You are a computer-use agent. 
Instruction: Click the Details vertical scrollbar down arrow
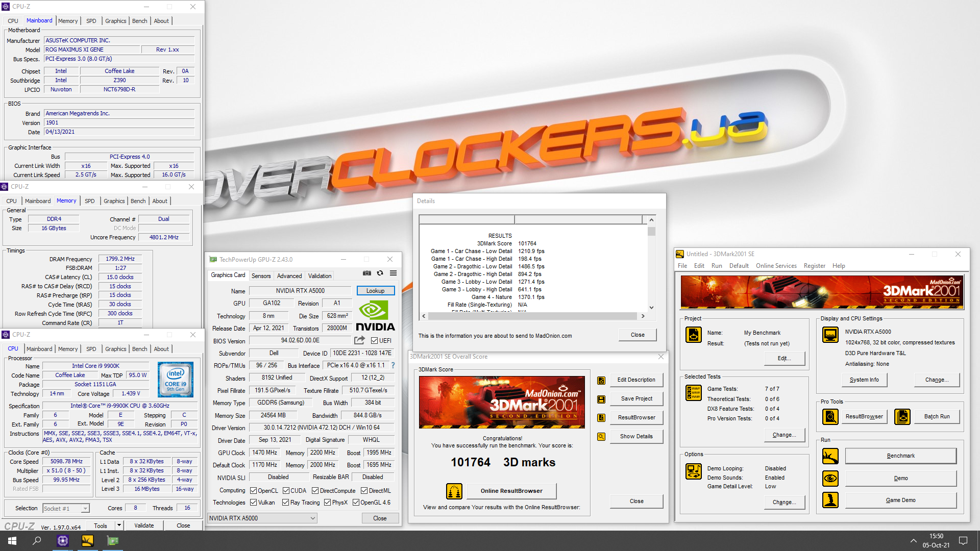[651, 307]
